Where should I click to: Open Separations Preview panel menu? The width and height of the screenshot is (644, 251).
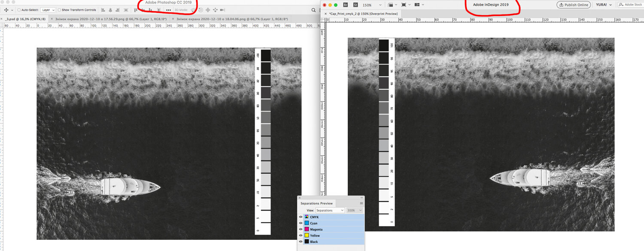click(x=361, y=203)
